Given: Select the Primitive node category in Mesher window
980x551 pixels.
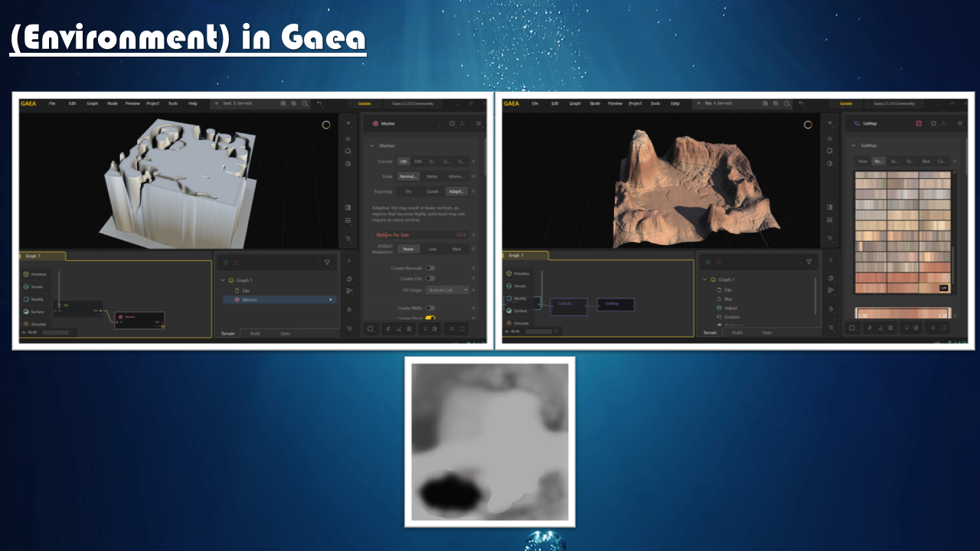Looking at the screenshot, I should click(x=35, y=274).
